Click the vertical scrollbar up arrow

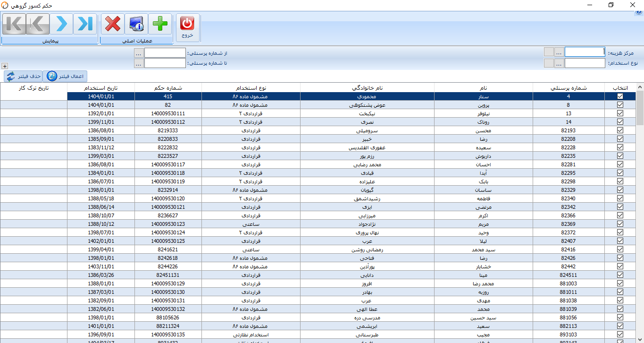click(x=640, y=87)
